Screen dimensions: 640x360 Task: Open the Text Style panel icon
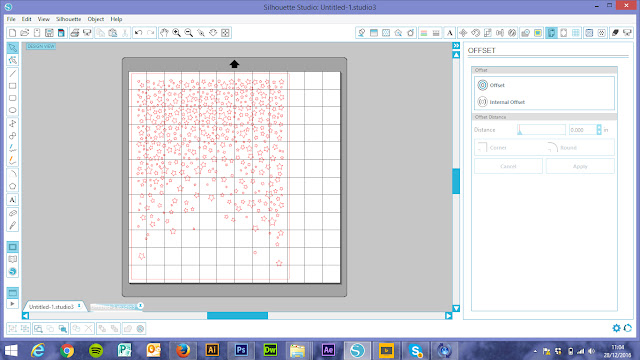pos(449,33)
